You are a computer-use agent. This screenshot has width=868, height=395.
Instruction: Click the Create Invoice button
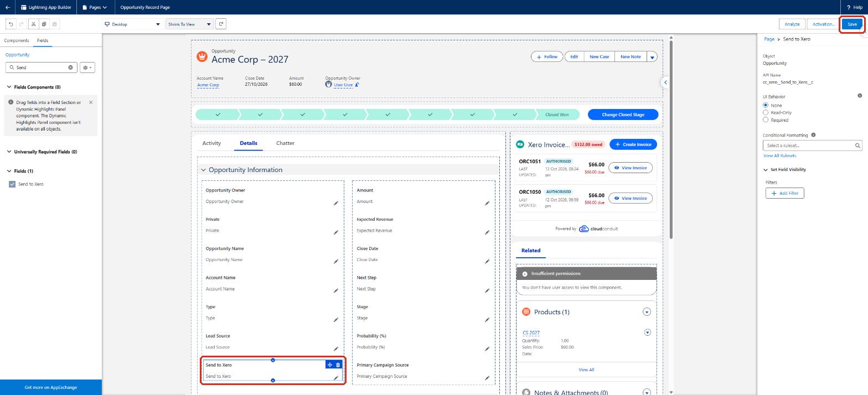pos(633,144)
